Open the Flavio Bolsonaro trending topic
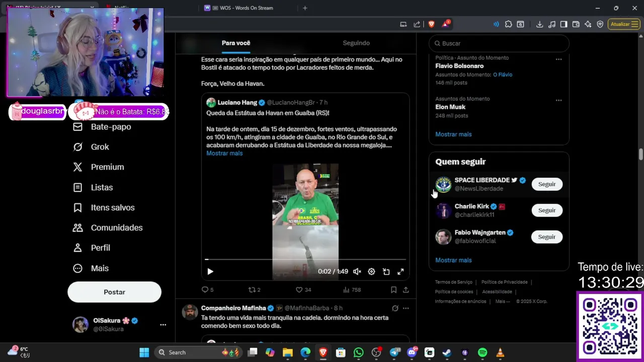This screenshot has width=644, height=362. point(459,66)
